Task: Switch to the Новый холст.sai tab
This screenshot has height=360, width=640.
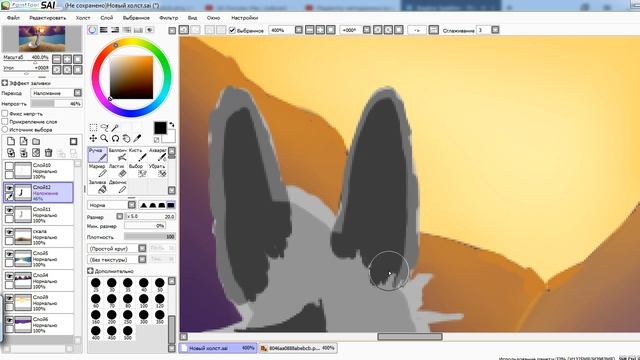Action: coord(218,348)
